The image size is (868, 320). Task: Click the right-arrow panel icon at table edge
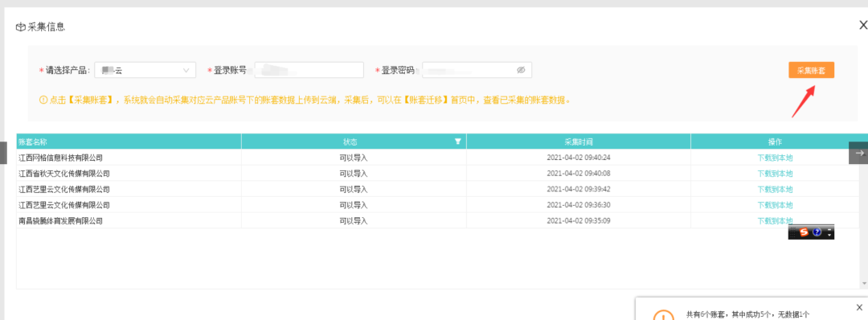pos(858,153)
